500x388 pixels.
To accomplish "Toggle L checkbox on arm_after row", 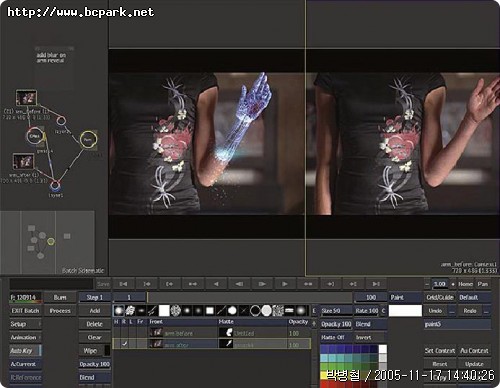I will (x=131, y=343).
